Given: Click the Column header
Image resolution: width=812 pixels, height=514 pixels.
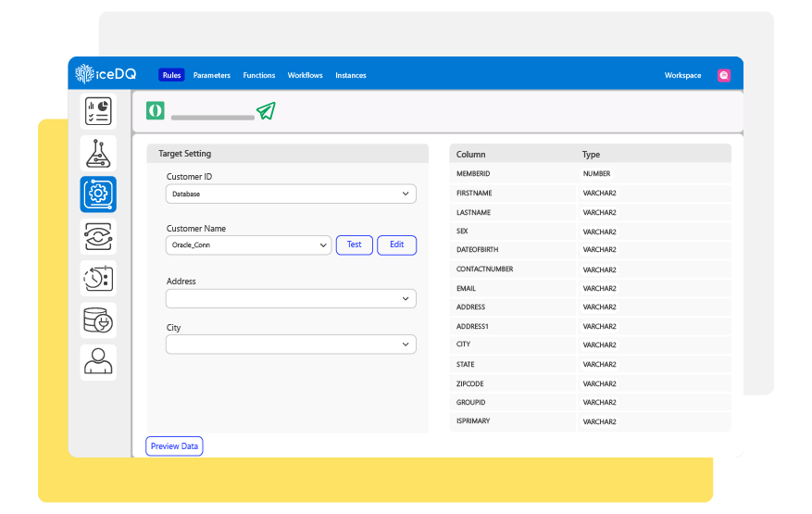Looking at the screenshot, I should tap(470, 155).
